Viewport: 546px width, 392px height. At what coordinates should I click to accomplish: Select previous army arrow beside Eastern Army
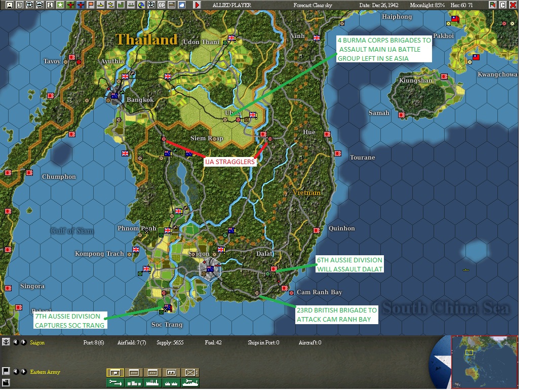16,371
